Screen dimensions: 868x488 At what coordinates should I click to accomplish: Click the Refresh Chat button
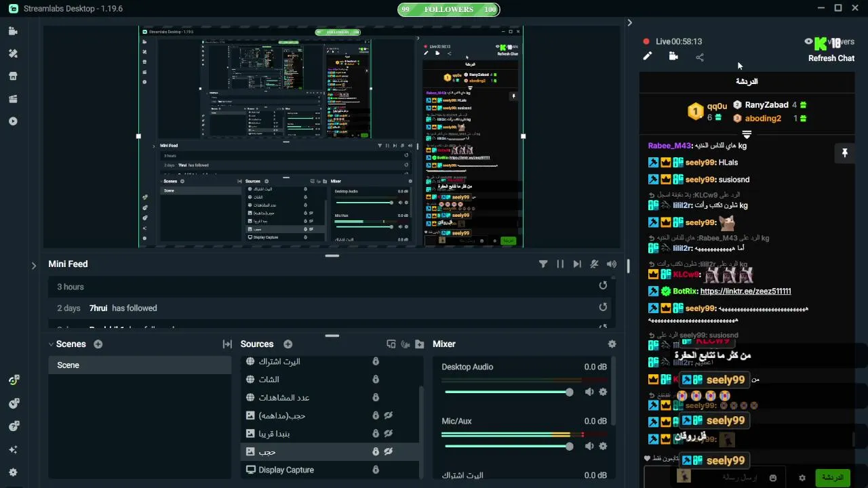click(831, 58)
